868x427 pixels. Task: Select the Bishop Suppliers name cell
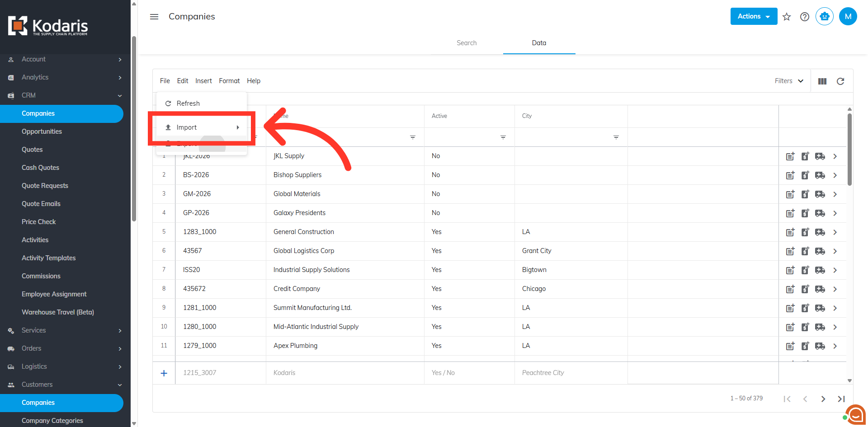345,175
